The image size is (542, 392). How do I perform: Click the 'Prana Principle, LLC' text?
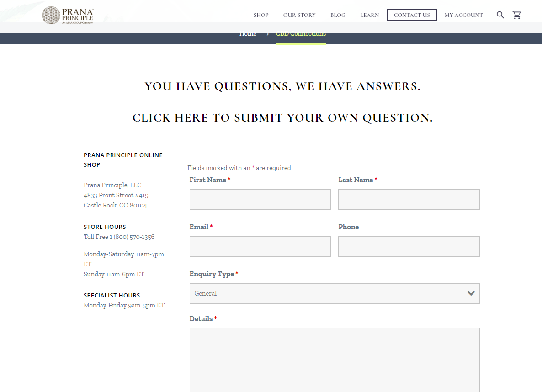112,185
